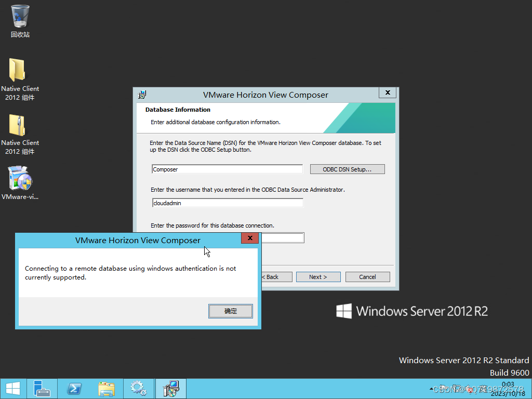
Task: Open File Explorer from the taskbar
Action: pos(107,389)
